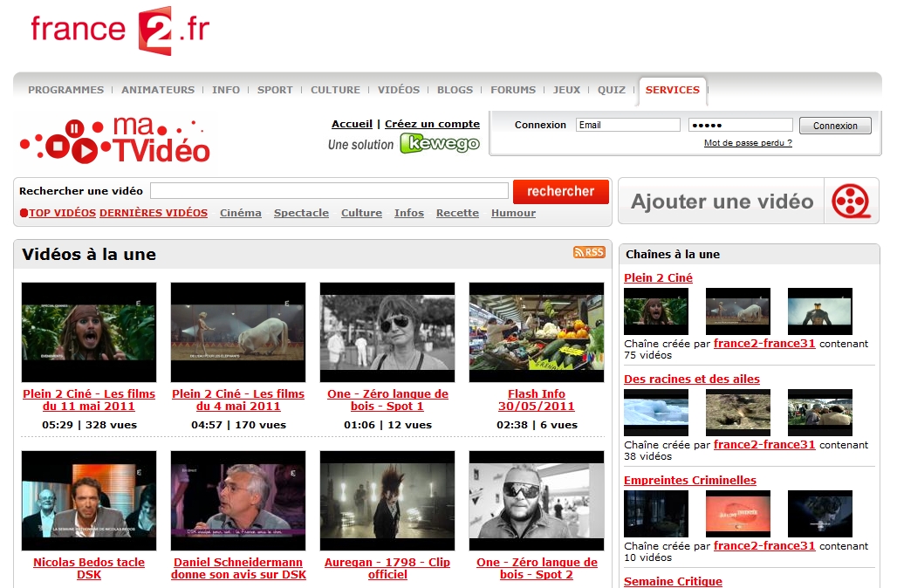Click the red rechercher button
Image resolution: width=897 pixels, height=588 pixels.
click(560, 192)
